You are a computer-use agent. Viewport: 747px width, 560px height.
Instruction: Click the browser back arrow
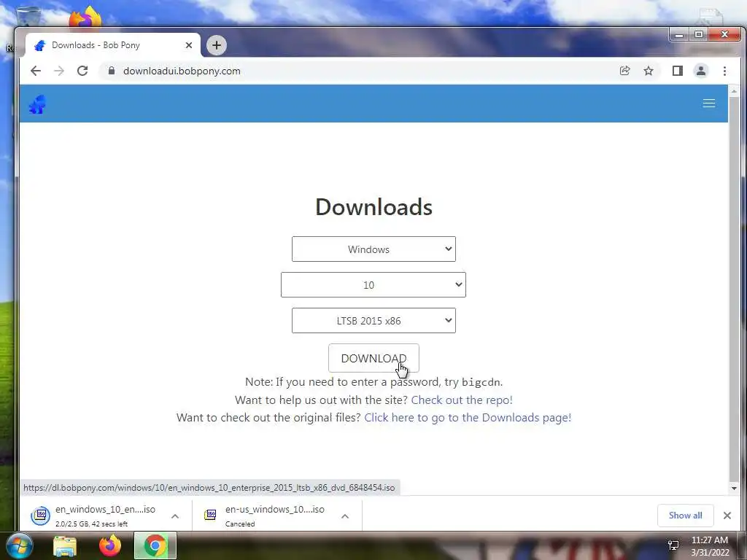(36, 71)
